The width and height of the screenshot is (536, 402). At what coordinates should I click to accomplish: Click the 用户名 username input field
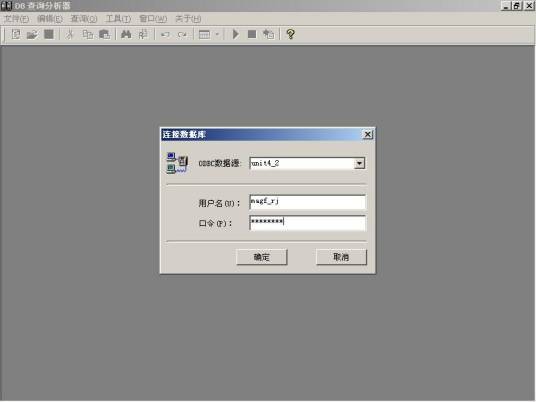click(x=308, y=202)
